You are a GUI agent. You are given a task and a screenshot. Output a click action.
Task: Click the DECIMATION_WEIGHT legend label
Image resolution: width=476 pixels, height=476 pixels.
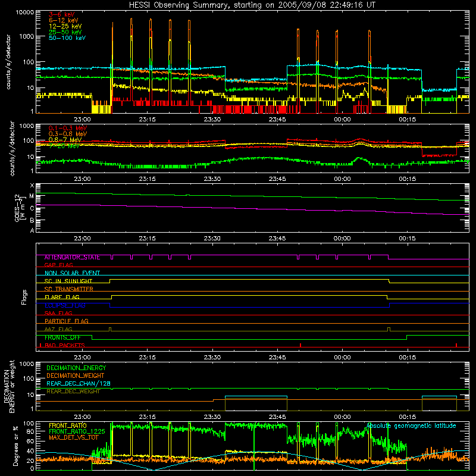tap(76, 375)
